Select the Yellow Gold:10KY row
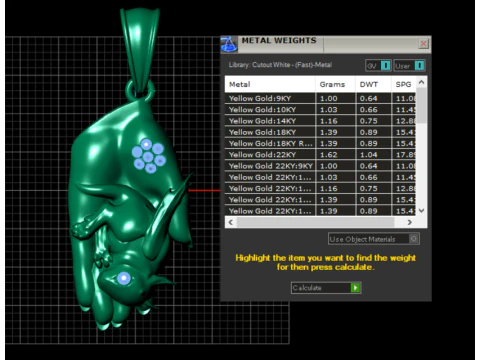The width and height of the screenshot is (480, 360). [320, 110]
